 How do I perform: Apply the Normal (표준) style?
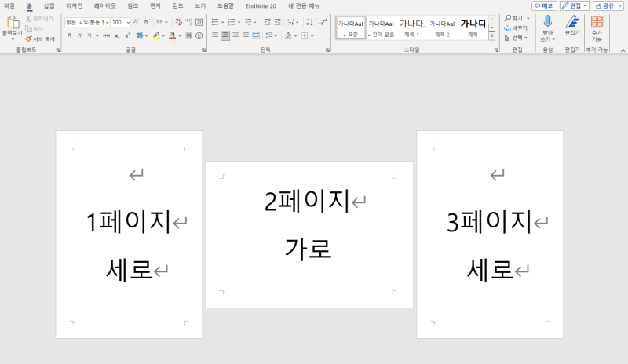351,27
